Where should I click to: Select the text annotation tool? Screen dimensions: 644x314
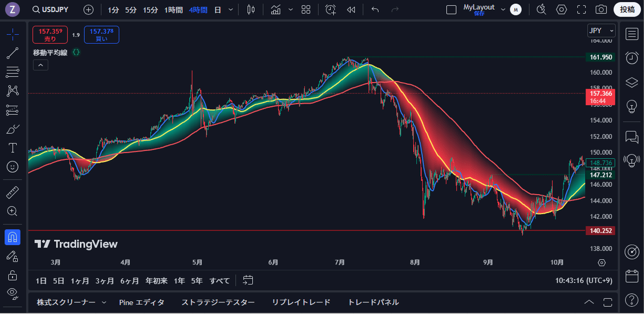12,148
